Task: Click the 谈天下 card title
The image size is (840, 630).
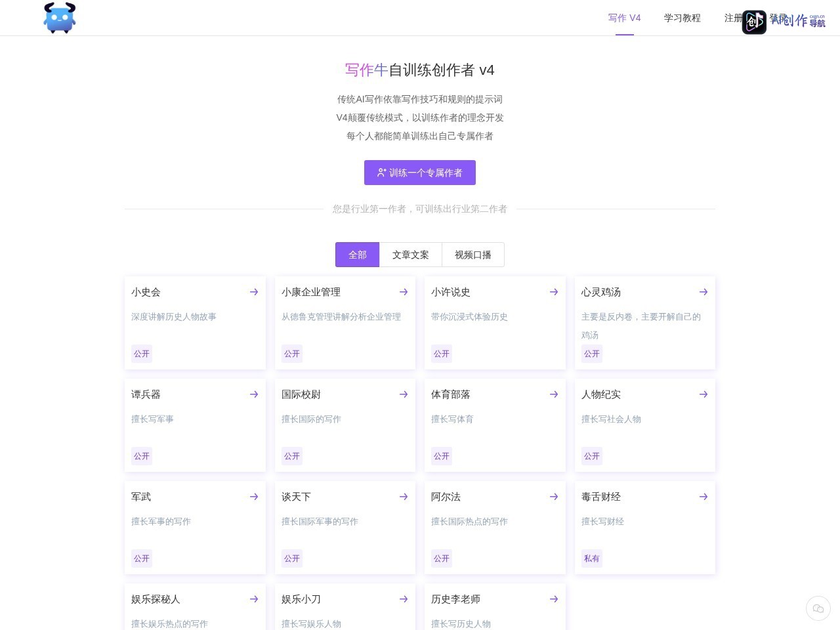Action: point(296,497)
